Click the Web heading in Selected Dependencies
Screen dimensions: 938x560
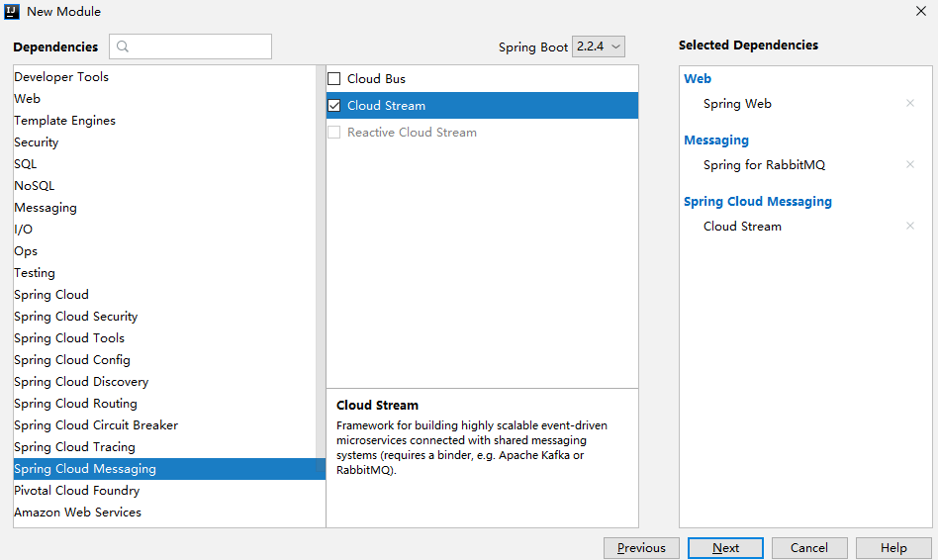698,78
